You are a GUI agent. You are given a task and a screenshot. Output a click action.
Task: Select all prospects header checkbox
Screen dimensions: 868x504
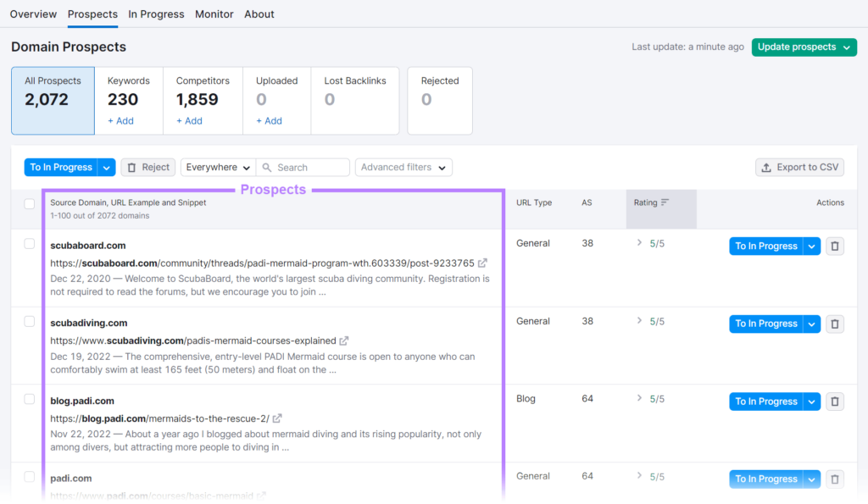tap(30, 203)
